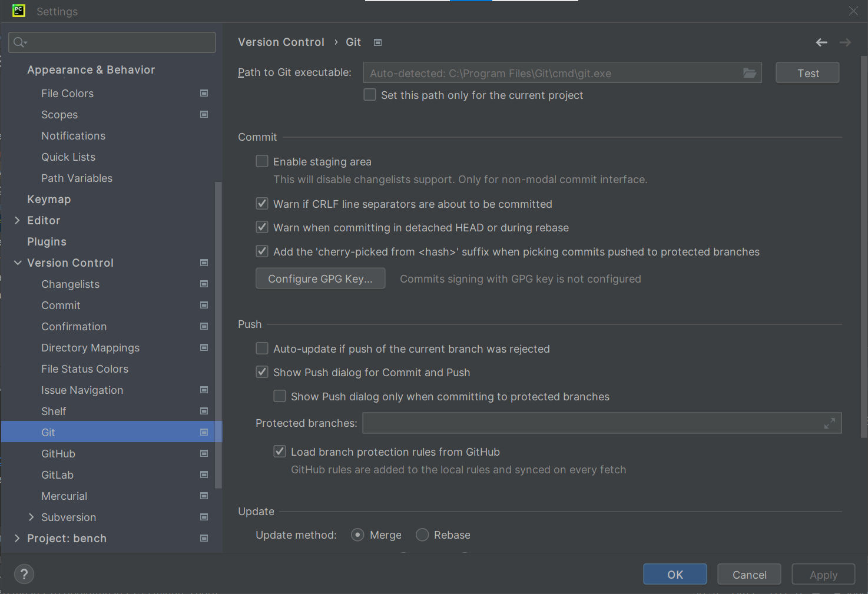
Task: Click the search magnifier icon in settings search
Action: click(x=19, y=42)
